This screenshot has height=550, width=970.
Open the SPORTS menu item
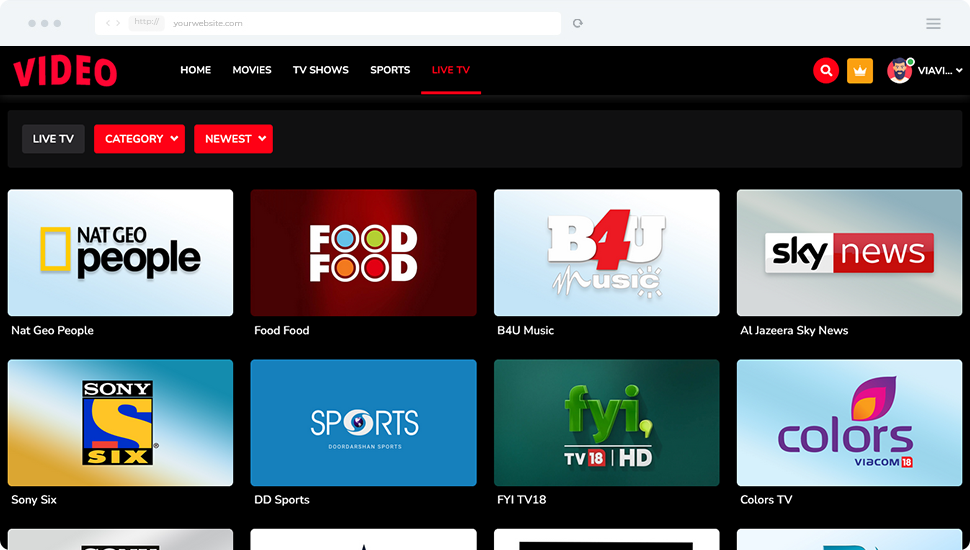point(390,70)
